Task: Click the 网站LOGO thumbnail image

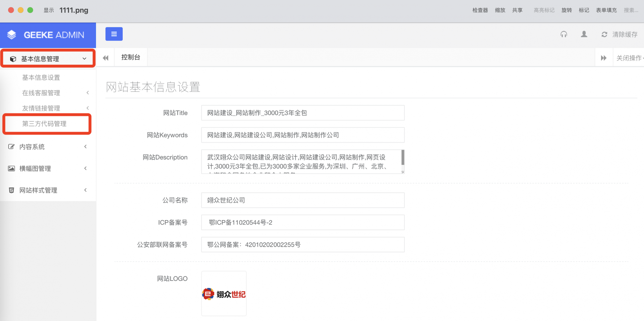Action: pyautogui.click(x=224, y=294)
